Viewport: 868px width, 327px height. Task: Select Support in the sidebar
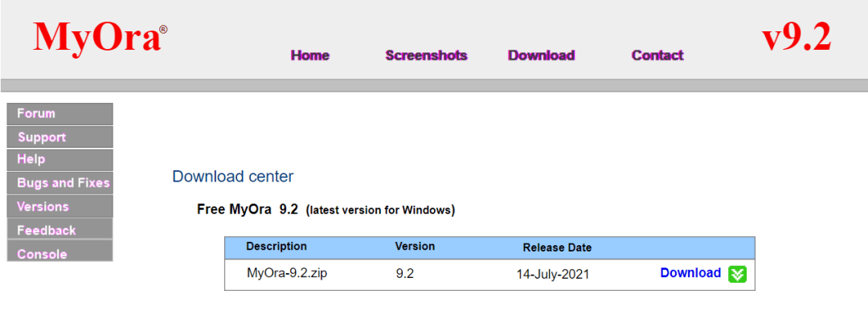59,137
